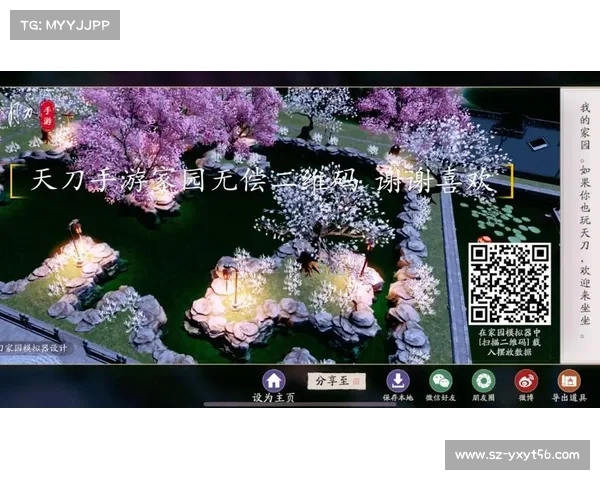Click the 家园模拟器设计 caption at bottom left
Screen dimensions: 600x480
coord(35,348)
